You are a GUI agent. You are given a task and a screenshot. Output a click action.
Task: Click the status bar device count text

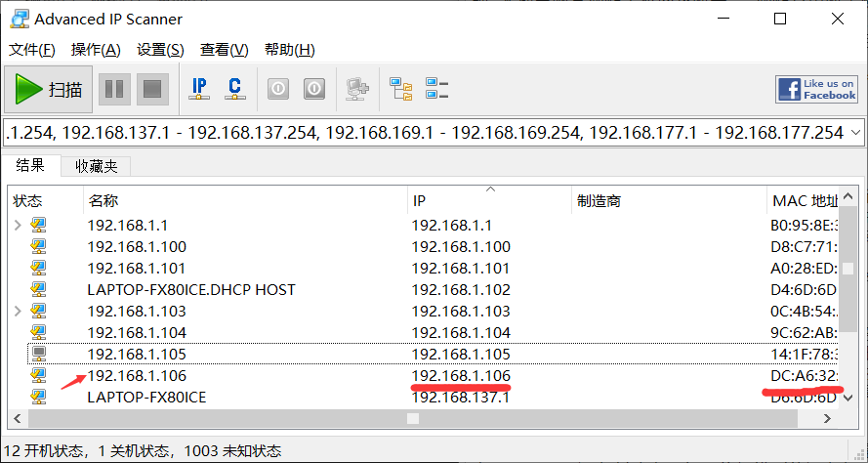tap(143, 450)
